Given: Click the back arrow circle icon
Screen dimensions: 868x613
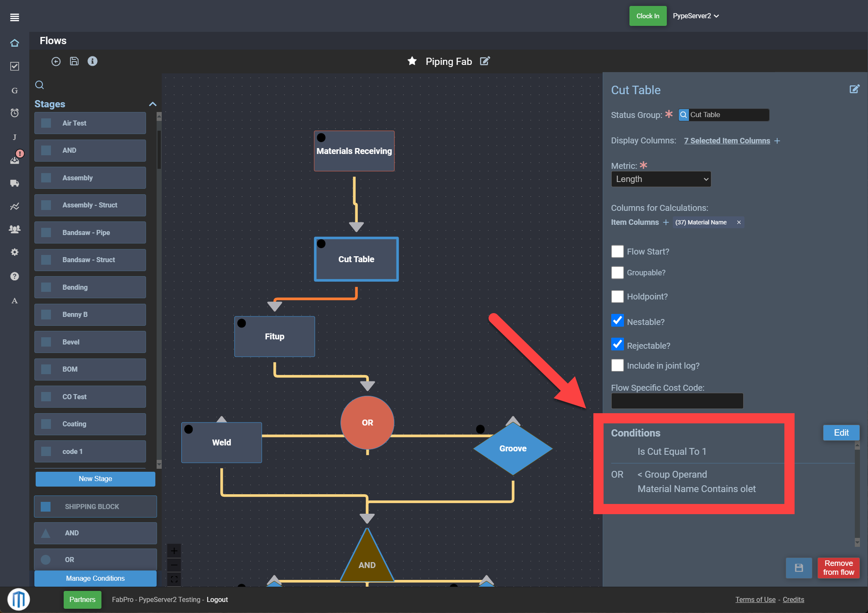Looking at the screenshot, I should pos(56,62).
